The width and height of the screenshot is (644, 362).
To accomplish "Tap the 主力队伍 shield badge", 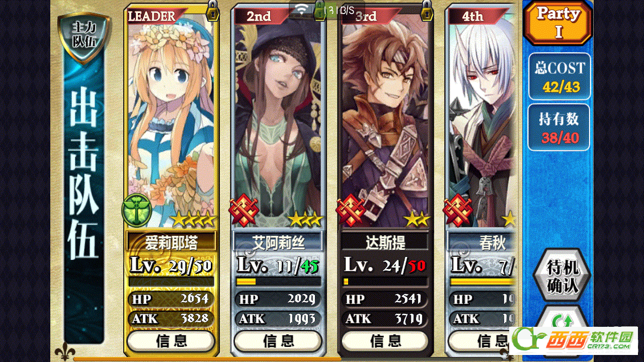I will coord(77,39).
